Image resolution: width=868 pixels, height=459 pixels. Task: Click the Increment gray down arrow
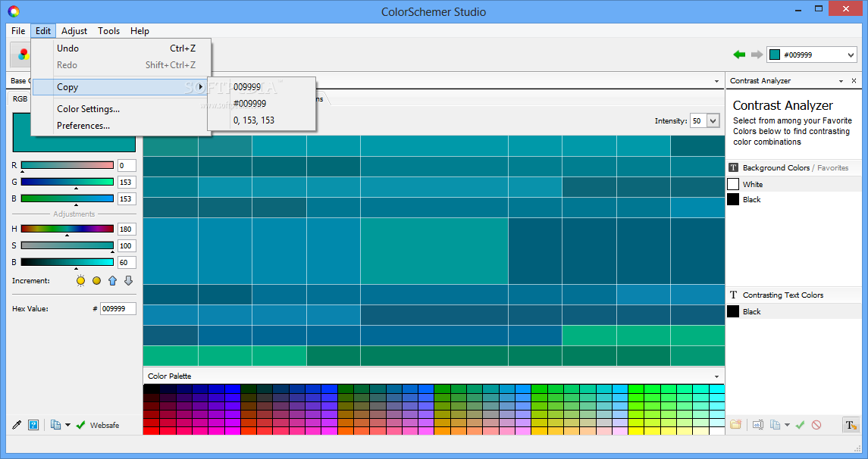128,280
